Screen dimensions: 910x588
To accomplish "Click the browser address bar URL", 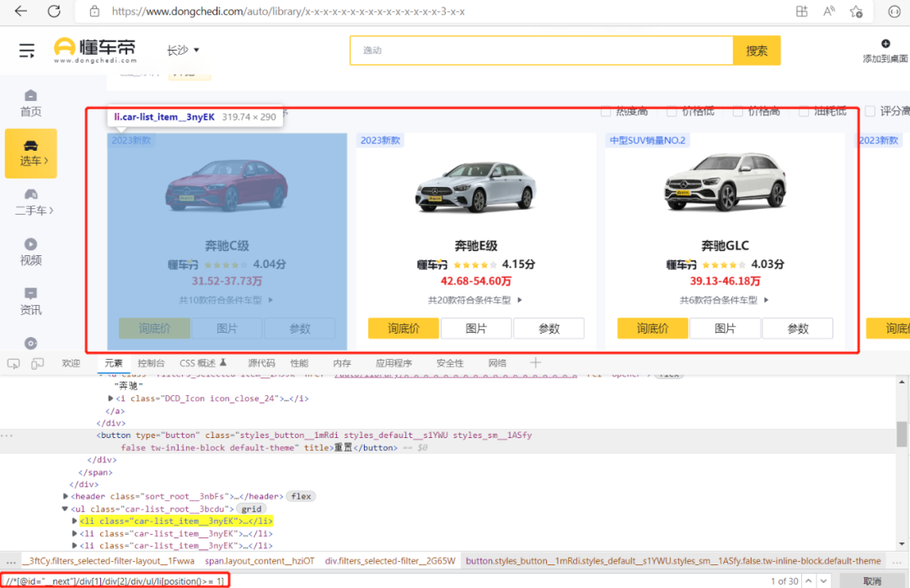I will [x=288, y=11].
